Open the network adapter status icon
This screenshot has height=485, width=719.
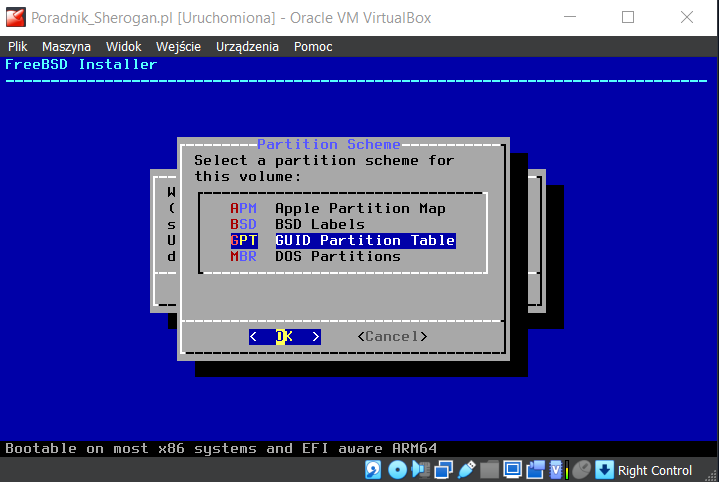point(443,470)
